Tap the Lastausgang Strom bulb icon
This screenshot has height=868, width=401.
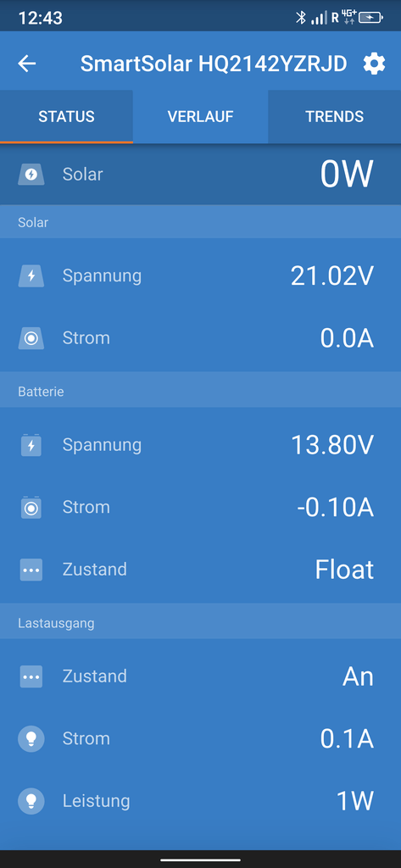pyautogui.click(x=31, y=739)
